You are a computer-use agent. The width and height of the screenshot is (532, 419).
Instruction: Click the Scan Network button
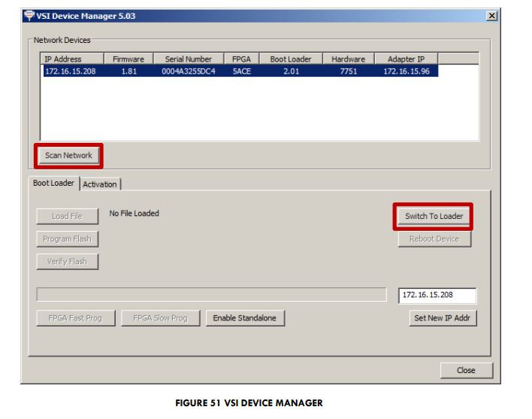(x=68, y=156)
